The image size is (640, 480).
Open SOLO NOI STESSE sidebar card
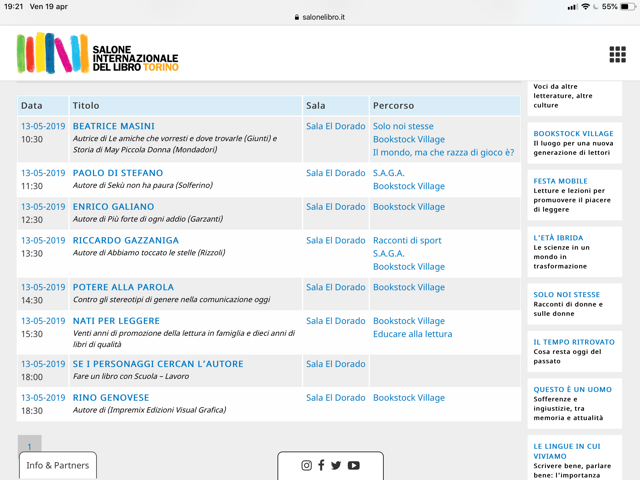click(574, 304)
